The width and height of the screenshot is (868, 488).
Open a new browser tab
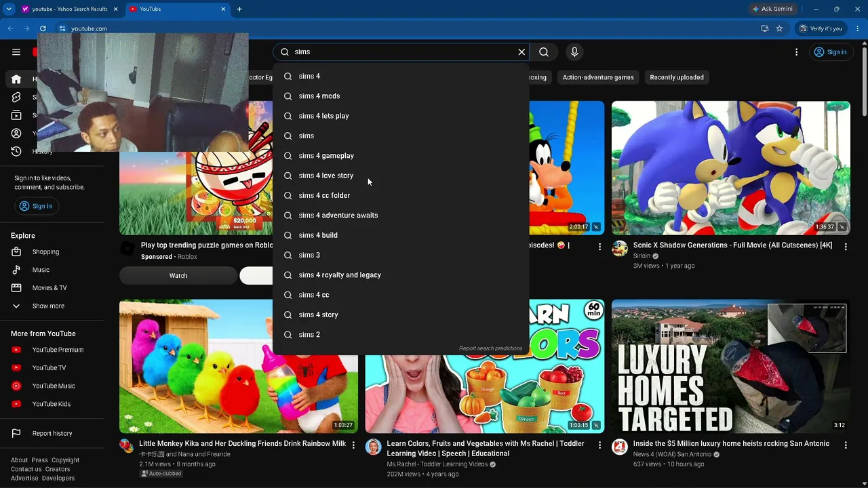click(x=239, y=9)
